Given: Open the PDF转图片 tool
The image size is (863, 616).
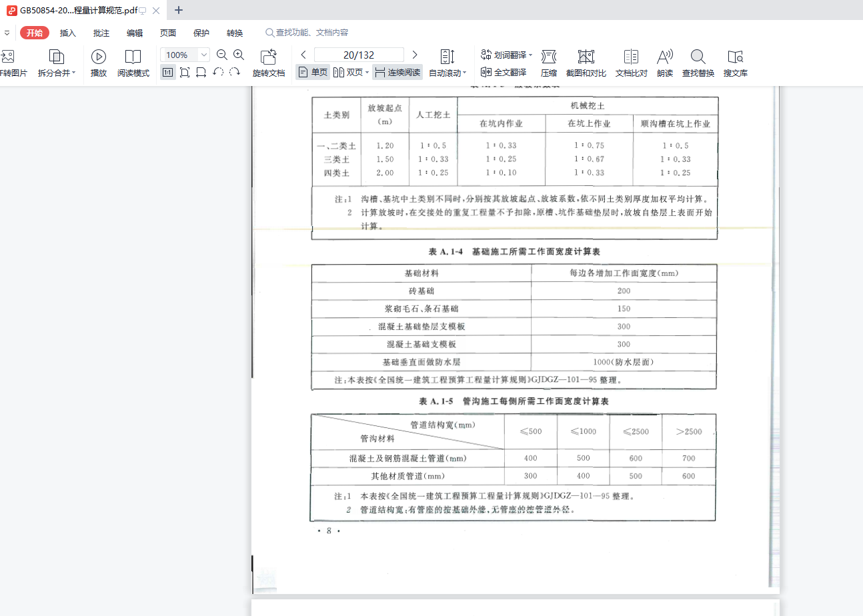Looking at the screenshot, I should 12,63.
